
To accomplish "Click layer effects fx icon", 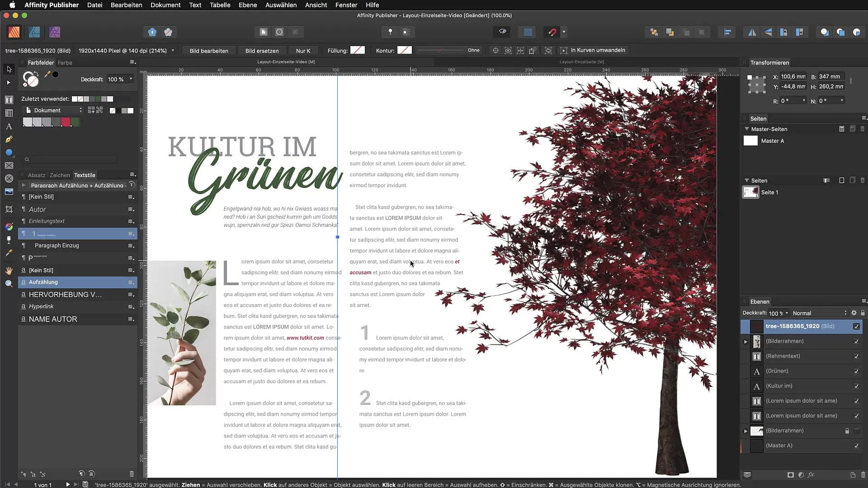I will coord(811,475).
